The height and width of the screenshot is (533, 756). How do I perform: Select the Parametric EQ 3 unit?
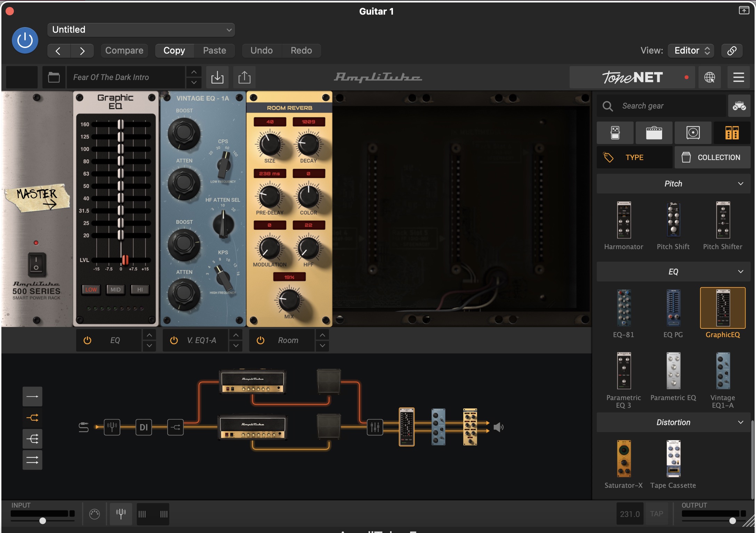624,380
